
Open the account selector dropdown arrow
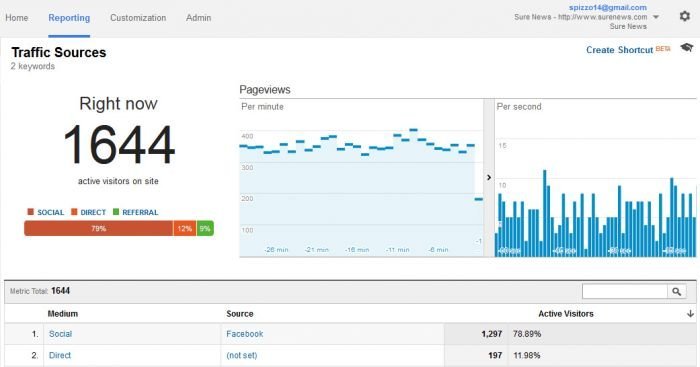pyautogui.click(x=656, y=17)
